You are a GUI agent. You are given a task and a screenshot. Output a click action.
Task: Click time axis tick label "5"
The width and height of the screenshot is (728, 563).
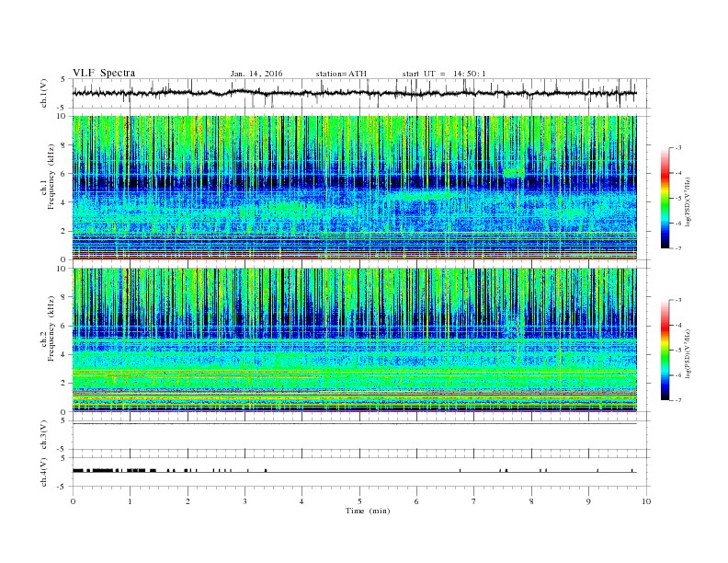tap(359, 501)
